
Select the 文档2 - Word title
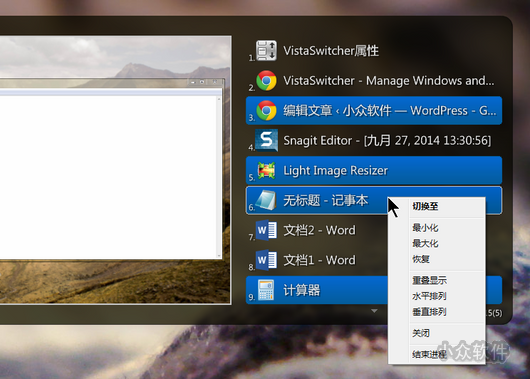click(x=319, y=230)
